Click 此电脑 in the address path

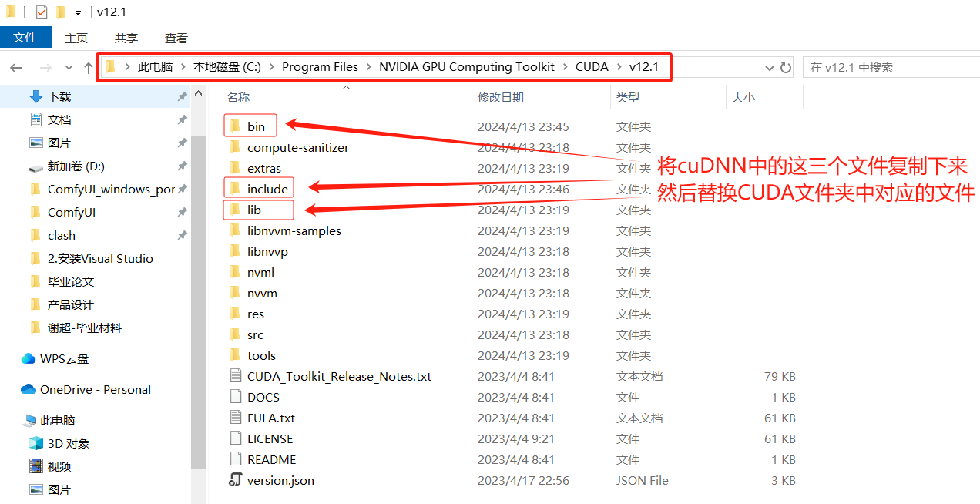click(x=155, y=67)
